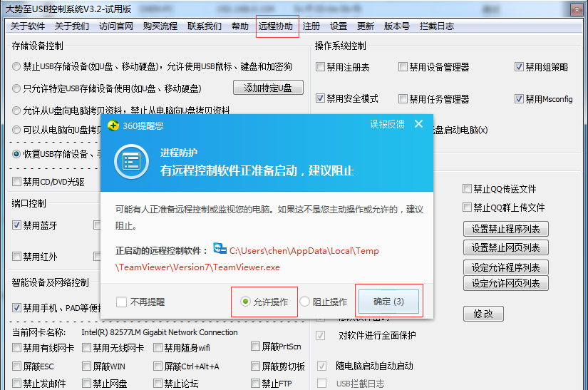Open the 关于软件 menu
The height and width of the screenshot is (390, 588).
pos(27,26)
